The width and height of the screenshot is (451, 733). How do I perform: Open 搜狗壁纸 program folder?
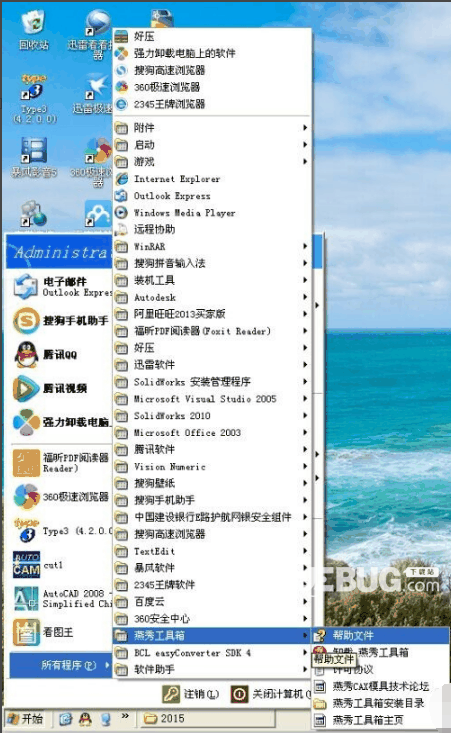(213, 483)
